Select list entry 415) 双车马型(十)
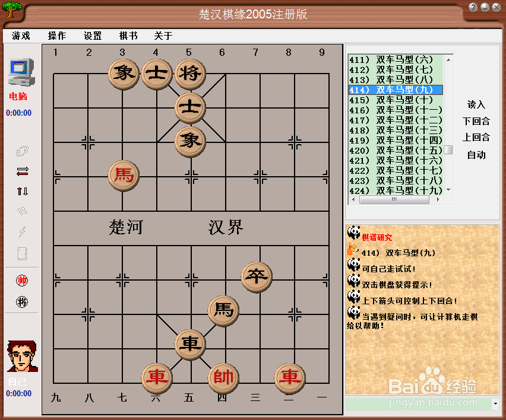 (396, 100)
